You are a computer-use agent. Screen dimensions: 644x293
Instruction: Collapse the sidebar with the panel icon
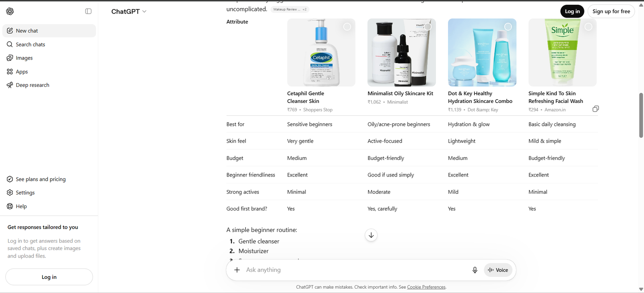pos(89,11)
